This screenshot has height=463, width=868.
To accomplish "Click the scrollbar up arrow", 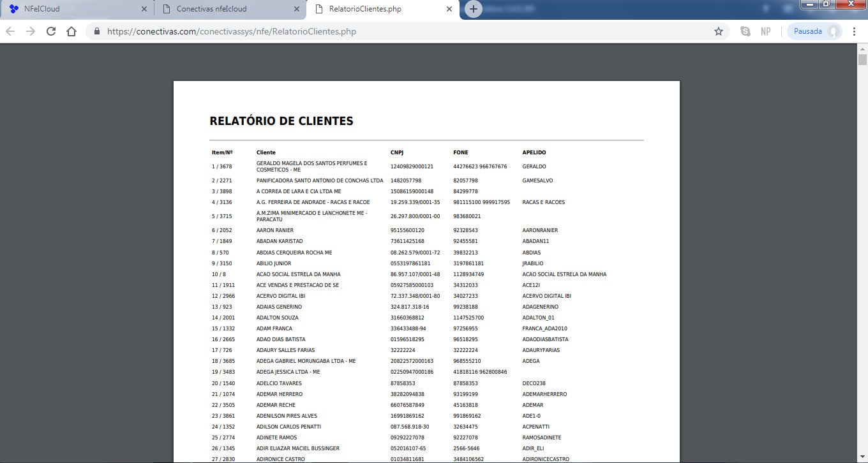I will click(x=862, y=48).
